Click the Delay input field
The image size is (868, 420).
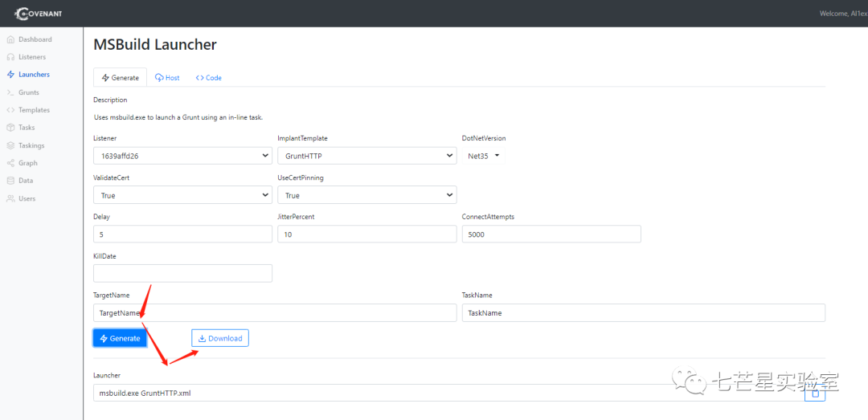[182, 234]
